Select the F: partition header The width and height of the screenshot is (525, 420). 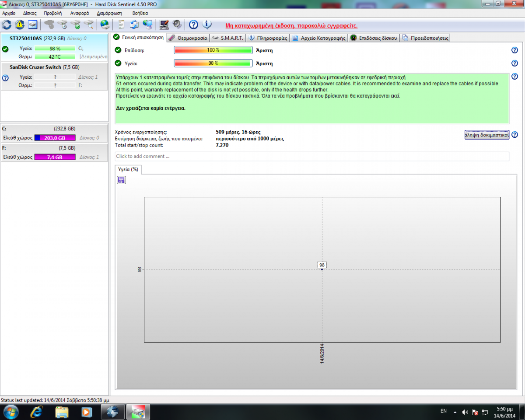[54, 148]
